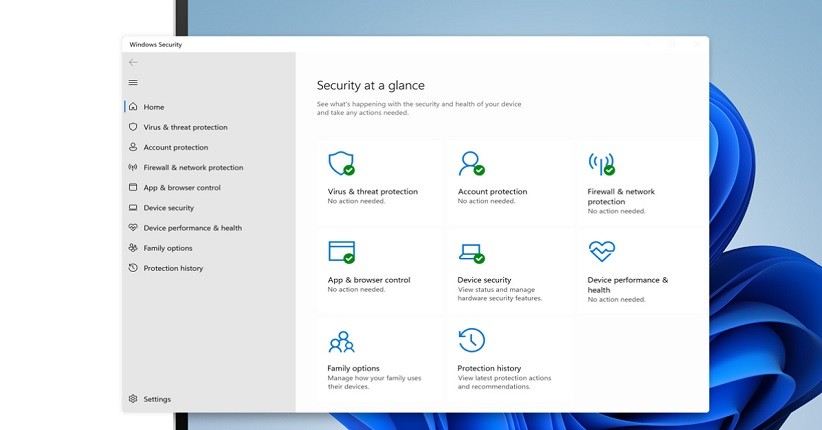Open Firewall & network protection sidebar item
The image size is (822, 430).
coord(193,167)
